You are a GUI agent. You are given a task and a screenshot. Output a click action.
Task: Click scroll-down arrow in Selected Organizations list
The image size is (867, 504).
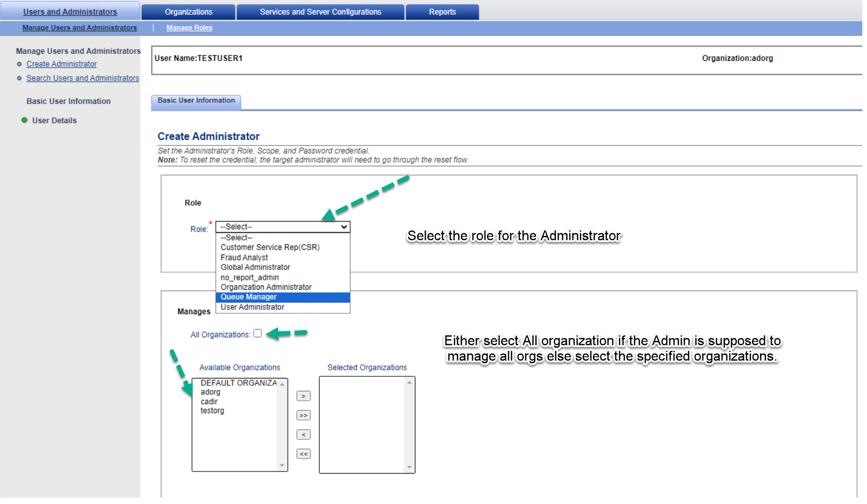tap(409, 467)
